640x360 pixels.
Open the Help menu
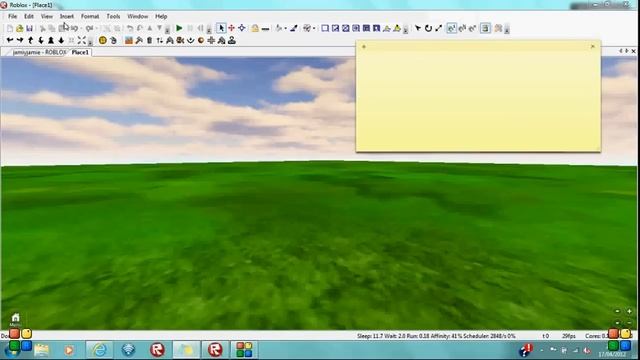tap(161, 16)
